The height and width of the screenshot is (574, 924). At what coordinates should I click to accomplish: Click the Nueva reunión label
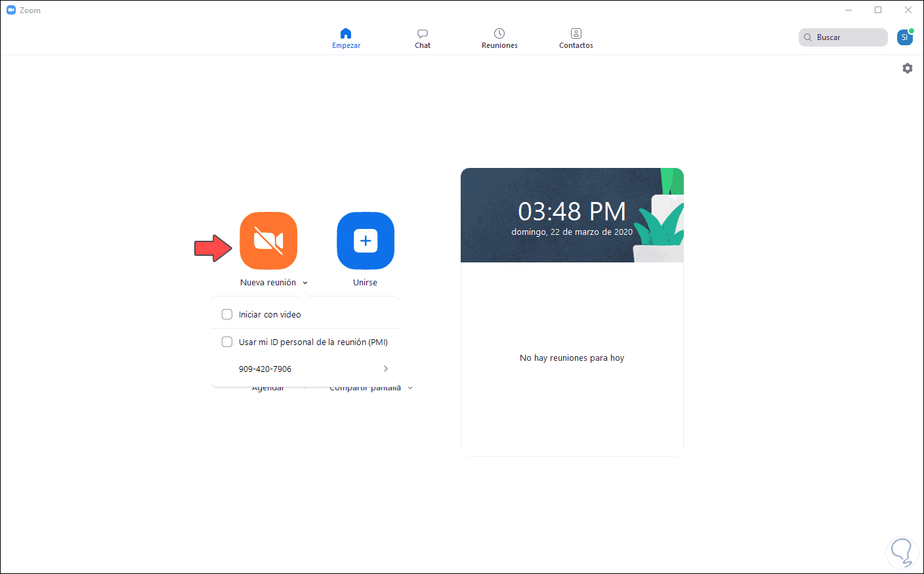click(268, 283)
